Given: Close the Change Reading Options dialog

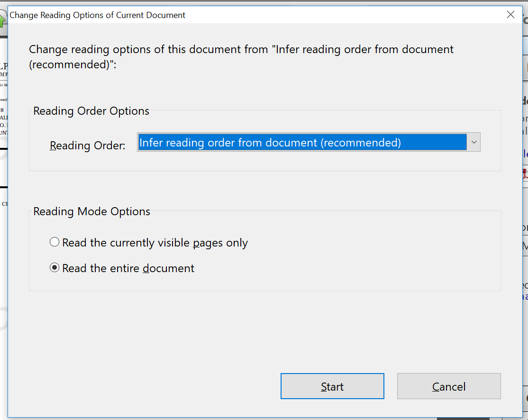Looking at the screenshot, I should (x=510, y=15).
